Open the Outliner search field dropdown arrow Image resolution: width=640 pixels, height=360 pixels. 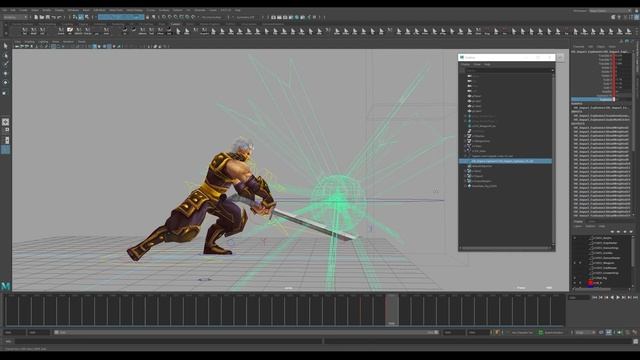(x=553, y=70)
